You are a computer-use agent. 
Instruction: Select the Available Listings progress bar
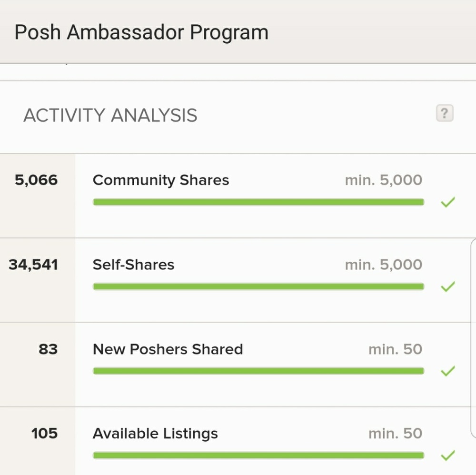258,455
